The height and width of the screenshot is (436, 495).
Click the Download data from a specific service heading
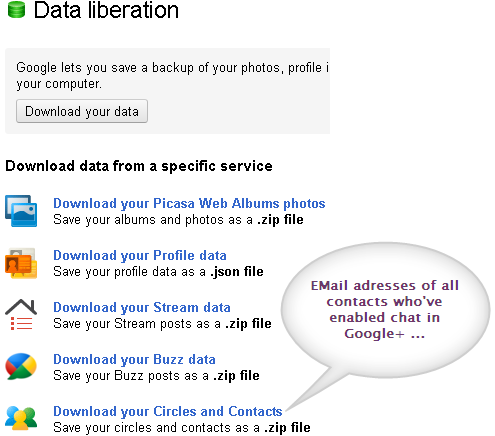[139, 166]
